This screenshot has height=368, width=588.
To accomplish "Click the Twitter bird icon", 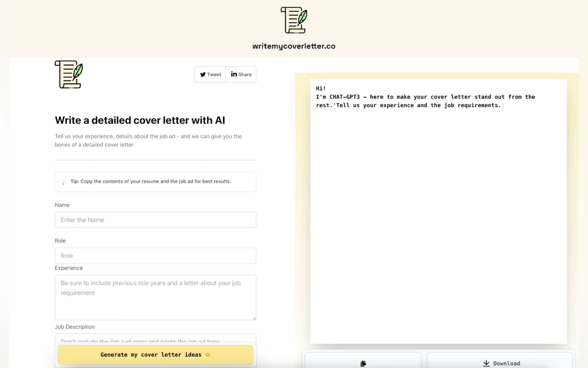I will coord(203,74).
